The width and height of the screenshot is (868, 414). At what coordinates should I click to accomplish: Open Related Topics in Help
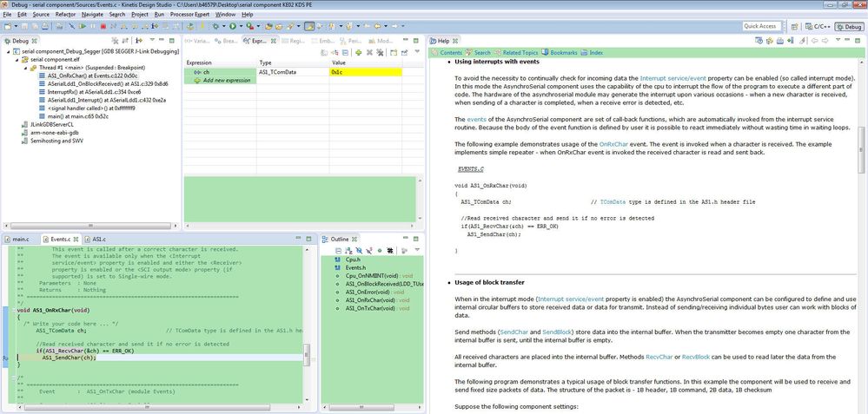516,53
